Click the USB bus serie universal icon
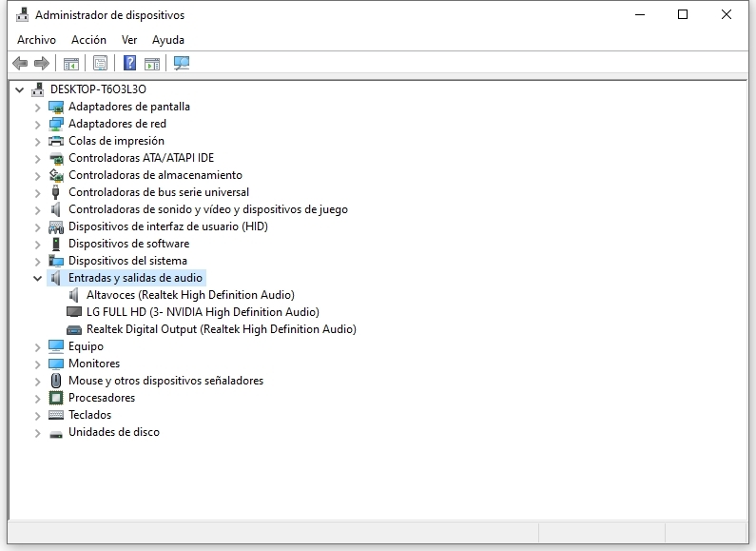Screen dimensions: 756x551 tap(56, 192)
